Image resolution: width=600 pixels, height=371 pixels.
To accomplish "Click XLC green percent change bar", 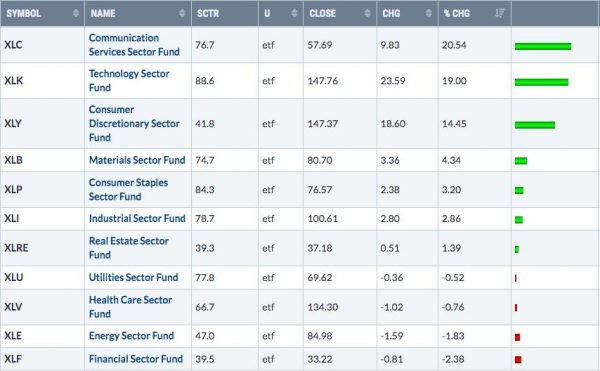I will tap(543, 46).
